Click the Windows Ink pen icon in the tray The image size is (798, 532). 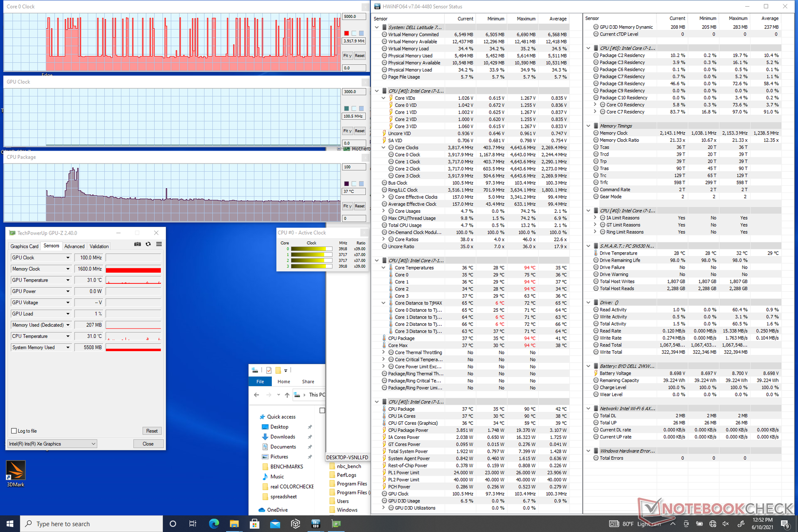pos(740,524)
